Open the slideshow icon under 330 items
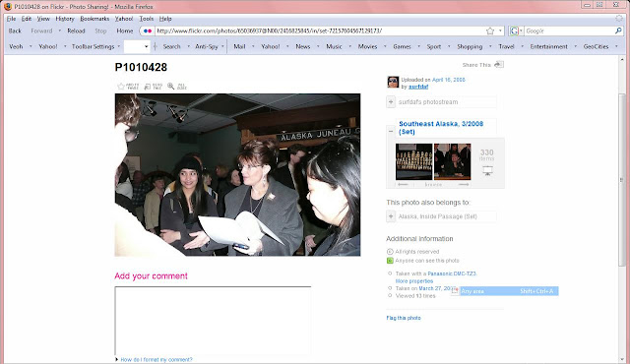 (x=487, y=170)
